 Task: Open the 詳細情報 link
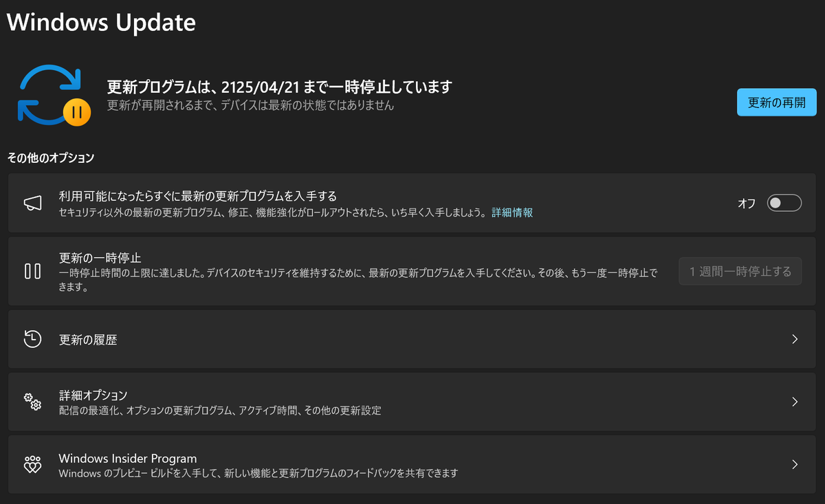click(x=511, y=213)
